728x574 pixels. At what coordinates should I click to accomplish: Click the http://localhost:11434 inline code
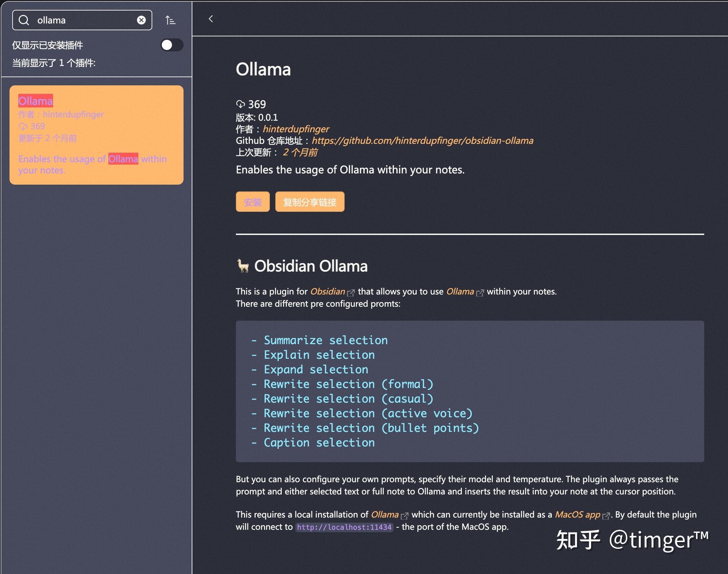[x=344, y=527]
